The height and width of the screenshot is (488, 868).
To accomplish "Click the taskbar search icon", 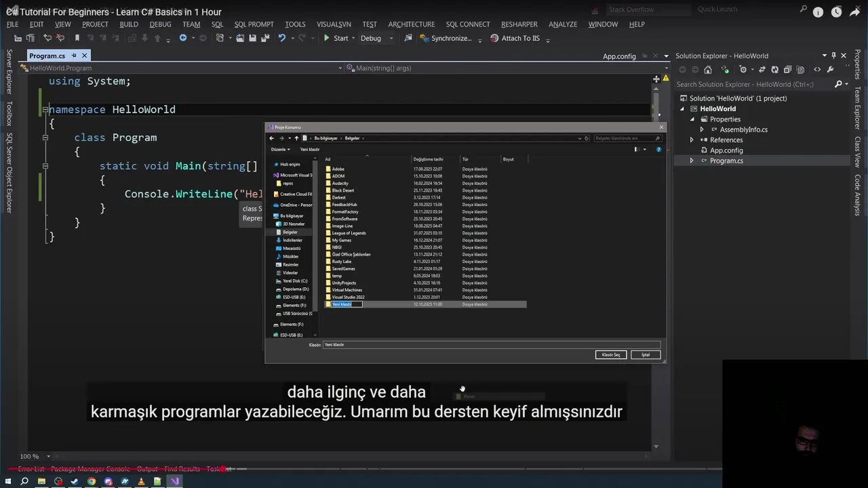I will pyautogui.click(x=24, y=481).
